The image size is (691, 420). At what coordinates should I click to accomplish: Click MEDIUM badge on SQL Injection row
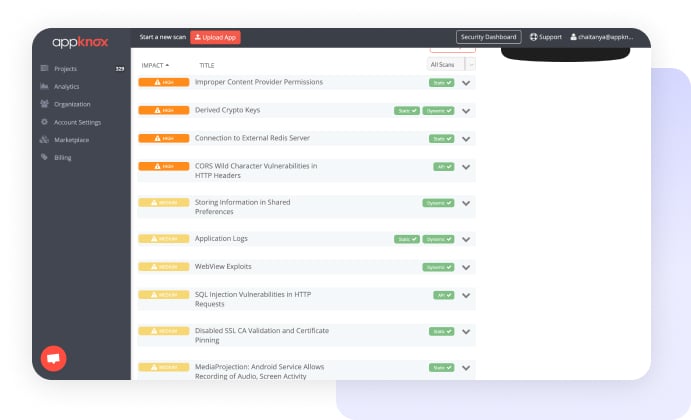pos(164,294)
